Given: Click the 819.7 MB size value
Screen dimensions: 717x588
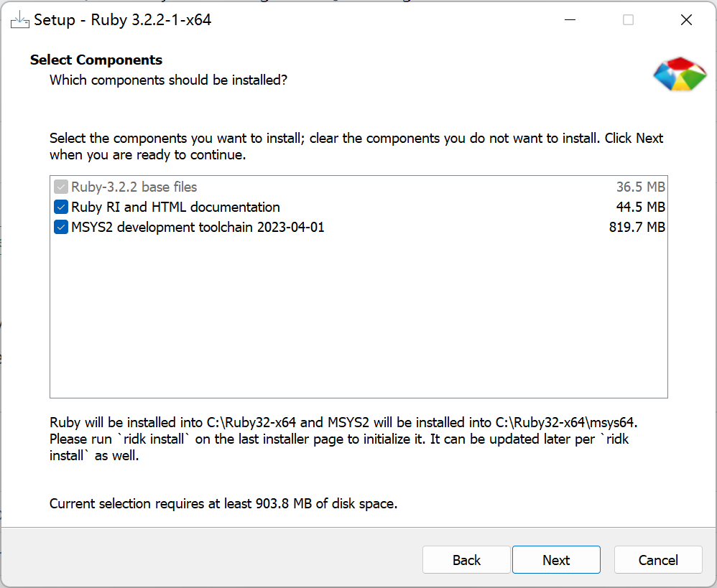Looking at the screenshot, I should point(637,228).
